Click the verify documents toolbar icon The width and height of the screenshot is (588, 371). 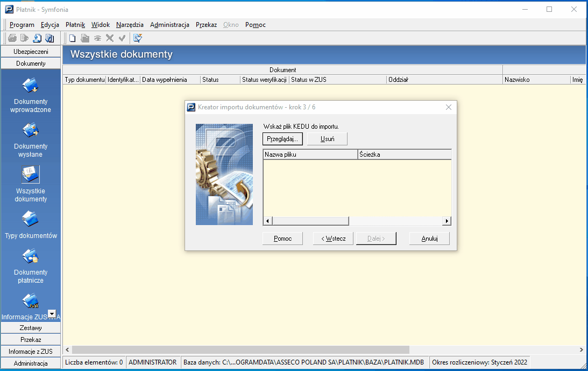click(x=49, y=38)
